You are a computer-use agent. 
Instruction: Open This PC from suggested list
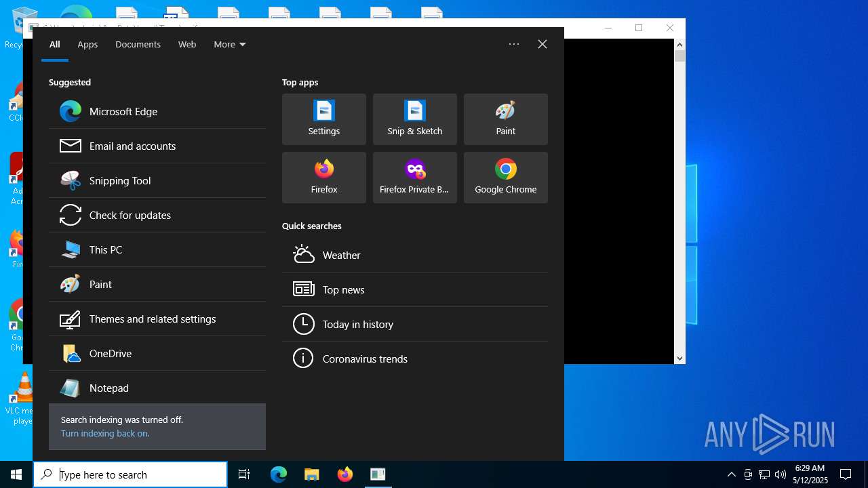157,249
